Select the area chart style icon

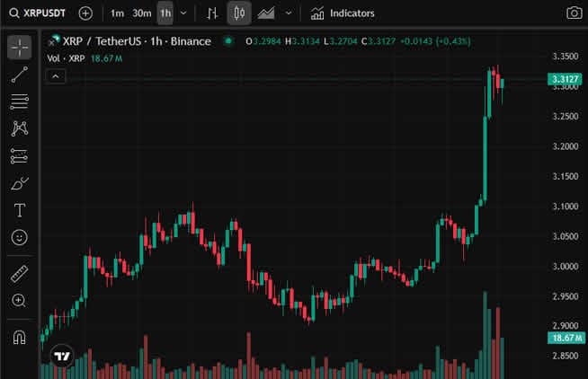coord(266,13)
